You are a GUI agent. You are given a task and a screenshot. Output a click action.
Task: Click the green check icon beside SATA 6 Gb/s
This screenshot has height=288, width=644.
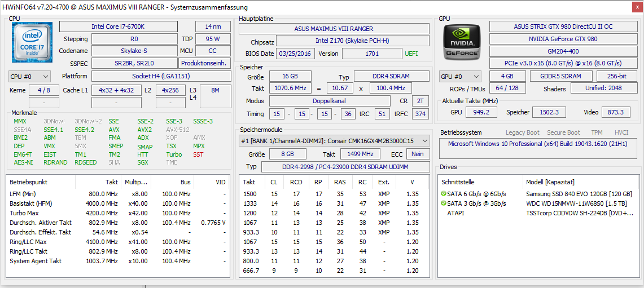(443, 194)
